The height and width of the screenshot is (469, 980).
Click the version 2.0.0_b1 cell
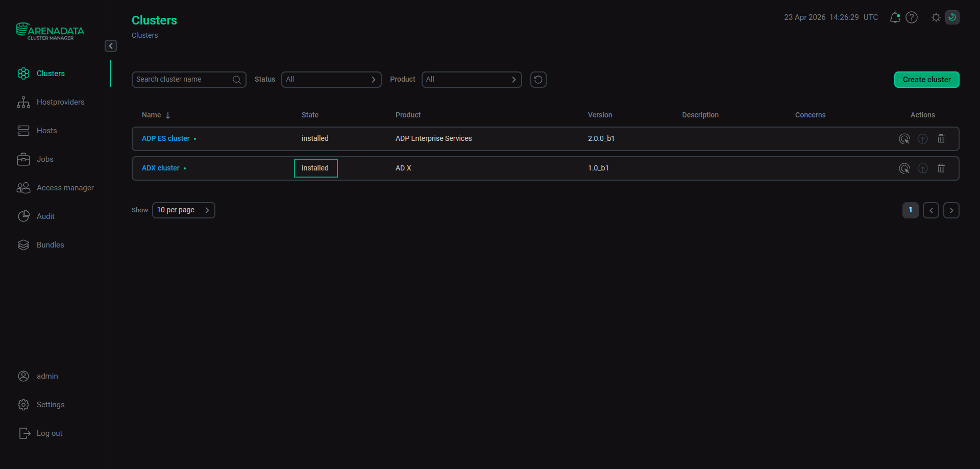[601, 139]
